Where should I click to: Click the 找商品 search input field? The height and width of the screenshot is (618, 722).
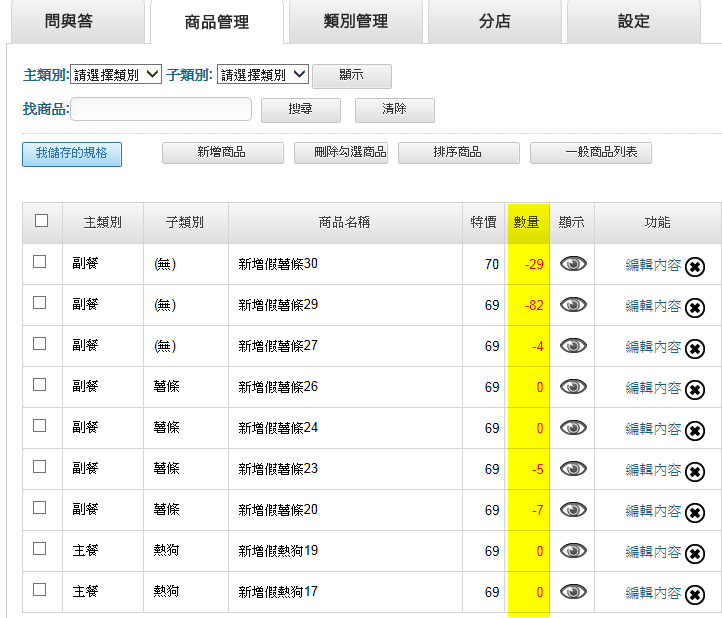[161, 109]
